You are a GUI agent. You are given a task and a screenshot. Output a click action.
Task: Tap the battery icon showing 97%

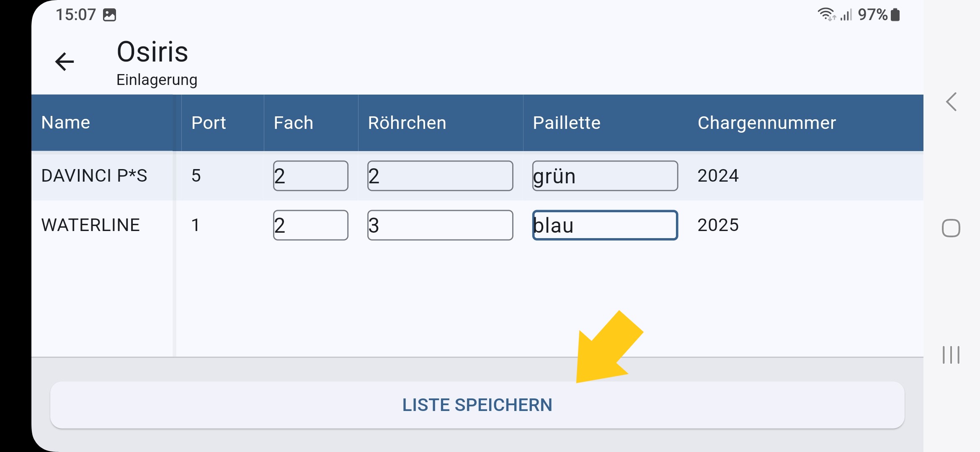(x=895, y=15)
